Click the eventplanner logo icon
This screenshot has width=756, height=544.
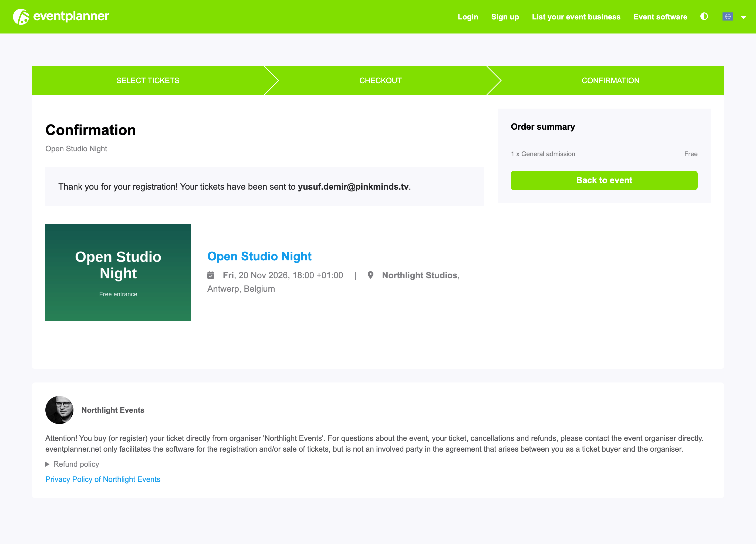[21, 16]
